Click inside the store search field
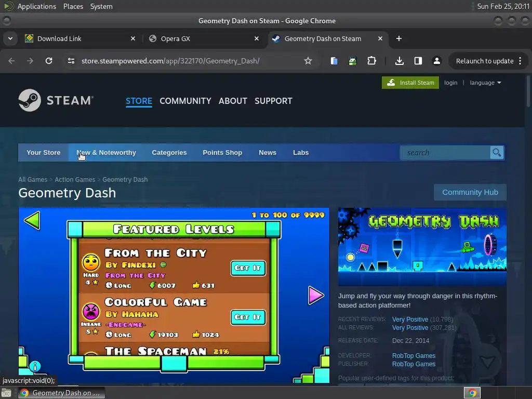Image resolution: width=532 pixels, height=399 pixels. click(445, 153)
